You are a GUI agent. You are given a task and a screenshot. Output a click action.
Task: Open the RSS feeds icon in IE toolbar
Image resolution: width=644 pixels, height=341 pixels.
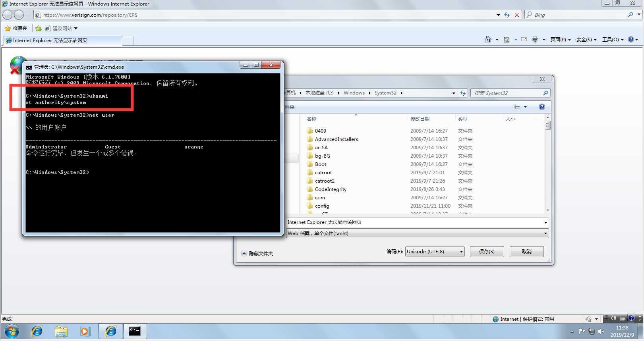click(x=507, y=39)
